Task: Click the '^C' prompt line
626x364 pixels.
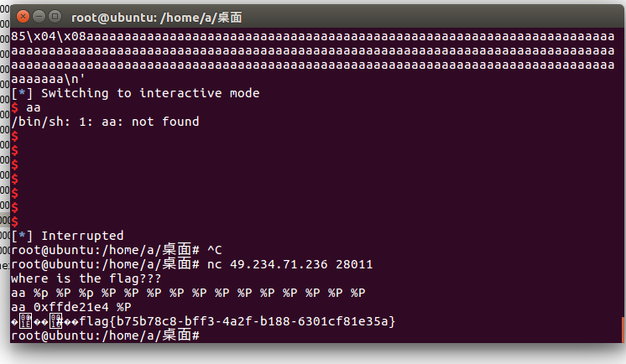Action: 116,250
